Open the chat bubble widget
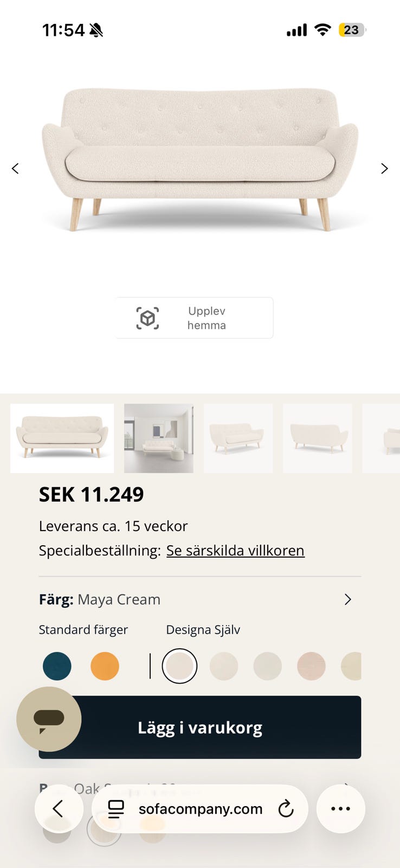400x868 pixels. coord(49,719)
